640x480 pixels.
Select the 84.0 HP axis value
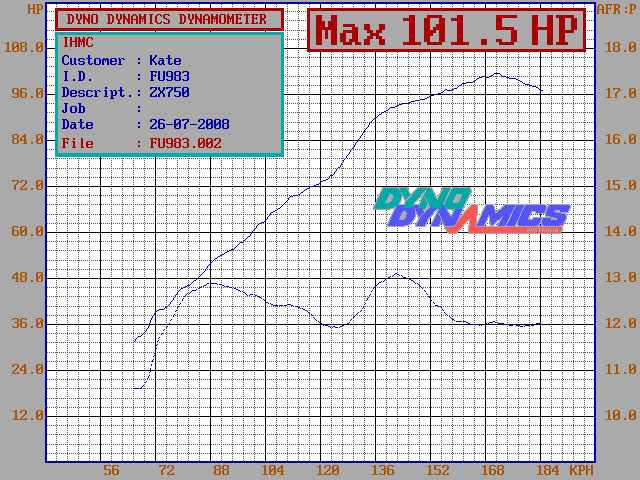coord(27,140)
